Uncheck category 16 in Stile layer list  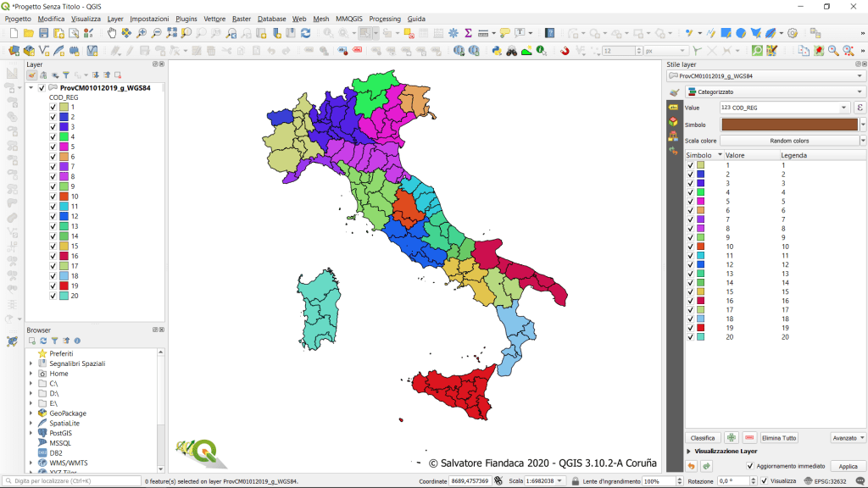pos(690,301)
